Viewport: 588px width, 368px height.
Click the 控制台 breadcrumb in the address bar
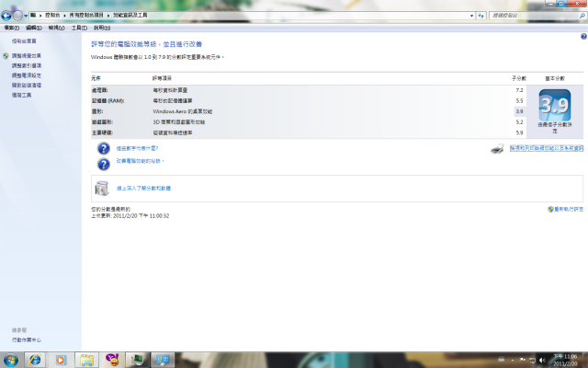click(x=52, y=15)
